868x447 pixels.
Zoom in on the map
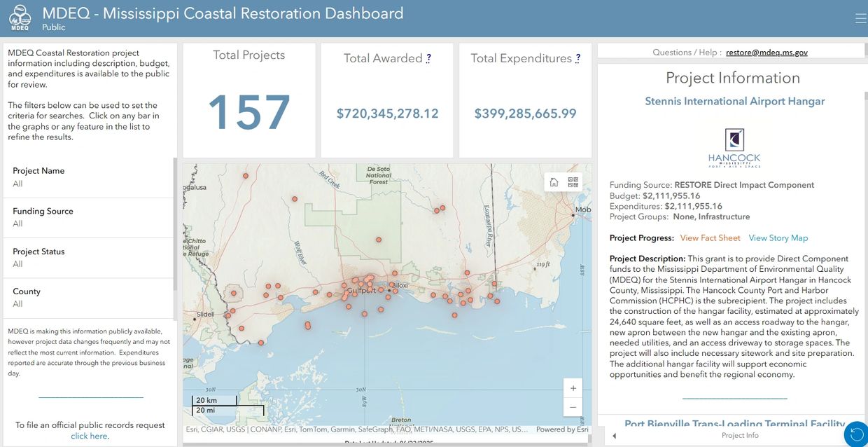click(573, 388)
